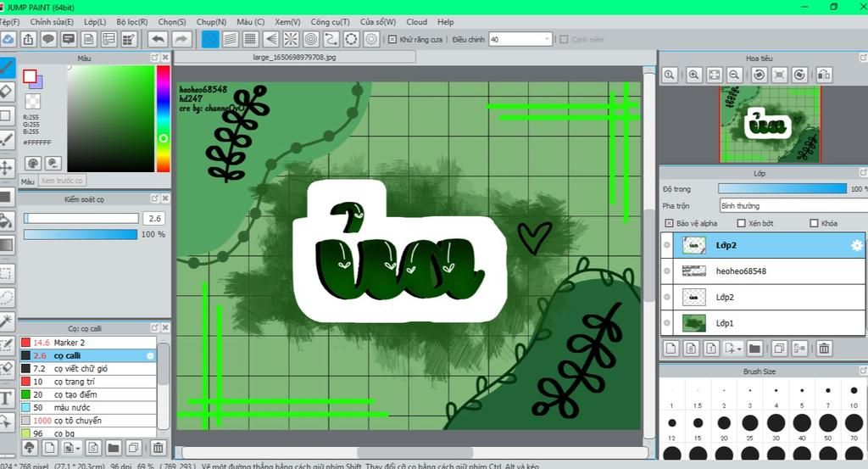The image size is (868, 469).
Task: Open Lớp(L) menu
Action: pos(95,22)
